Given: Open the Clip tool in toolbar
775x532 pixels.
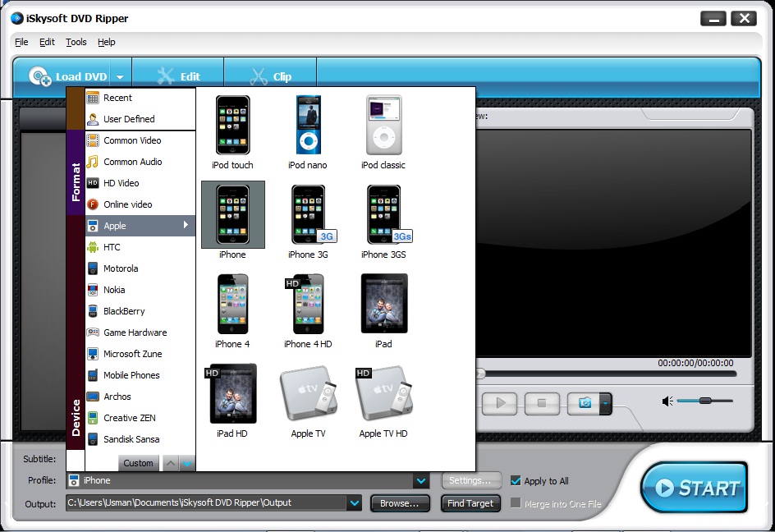Looking at the screenshot, I should pyautogui.click(x=271, y=76).
